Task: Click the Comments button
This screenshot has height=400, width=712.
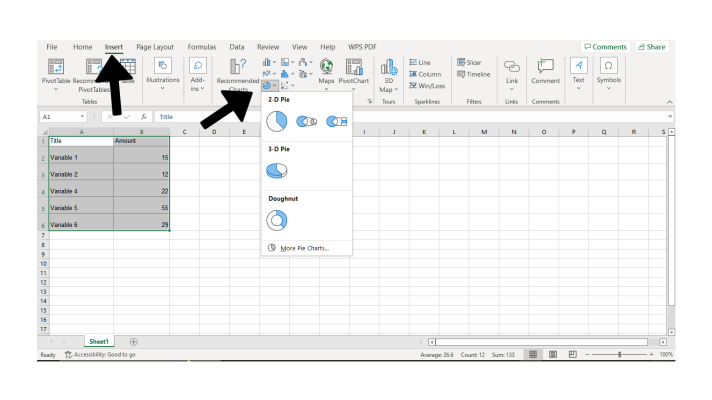Action: 605,47
